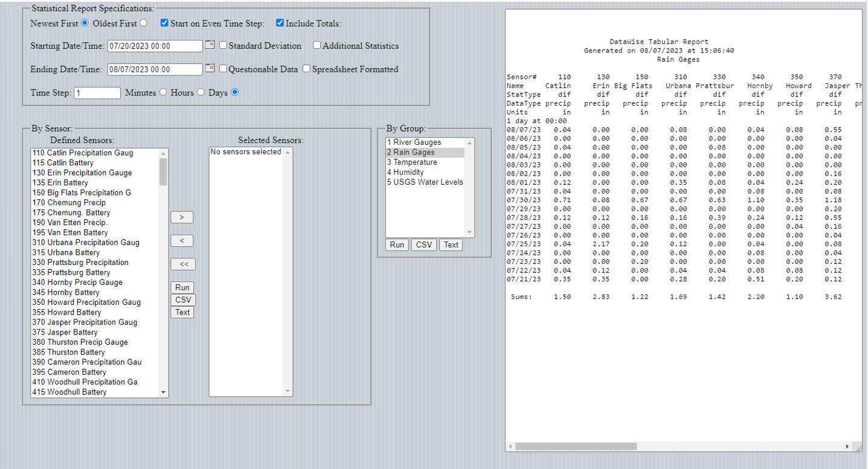Choose 3 Temperature from the group list
Screen dimensions: 868x469
(x=412, y=162)
